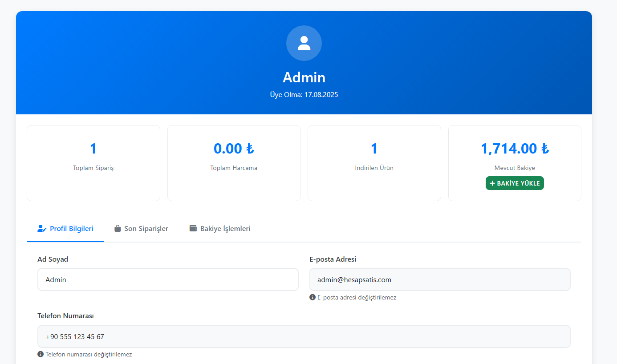Click the 1,714.00 ₺ balance amount
Screen dimensions: 617x364
[x=515, y=149]
